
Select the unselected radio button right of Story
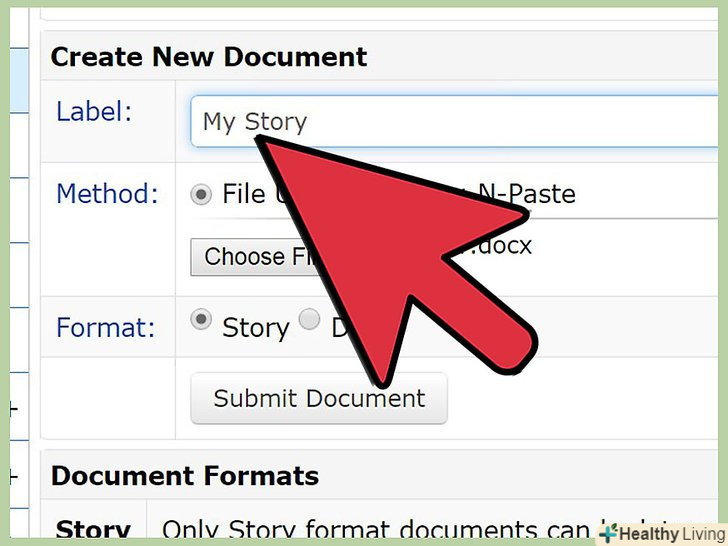310,320
